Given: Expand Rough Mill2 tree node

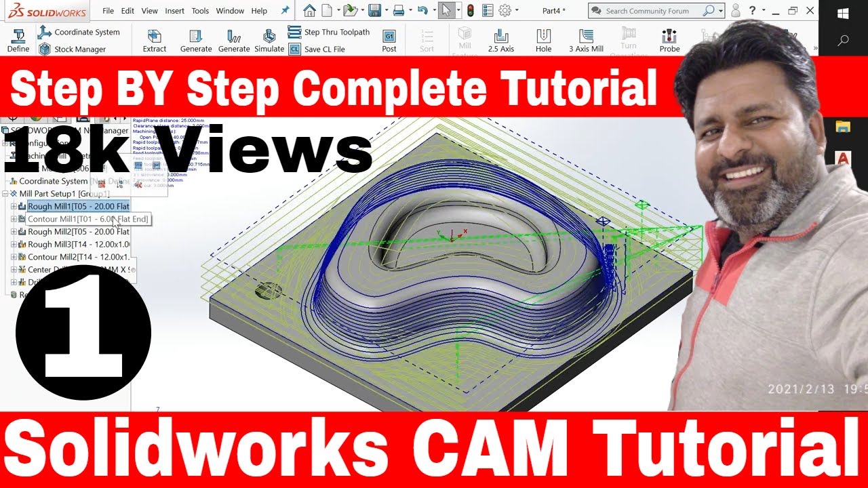Looking at the screenshot, I should (x=14, y=232).
